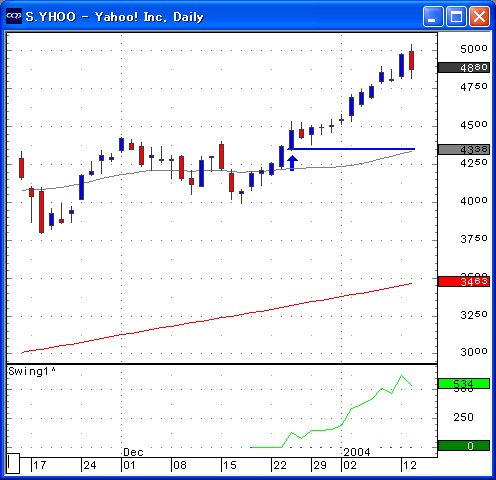Click date 02 on the time axis
Viewport: 496px width, 480px height.
click(x=350, y=465)
